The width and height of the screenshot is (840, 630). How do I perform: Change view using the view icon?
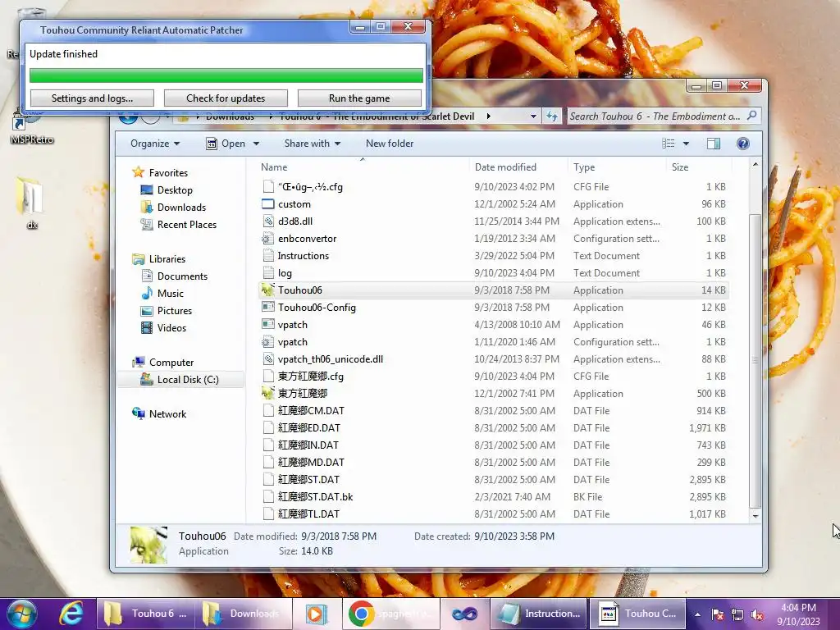point(668,144)
